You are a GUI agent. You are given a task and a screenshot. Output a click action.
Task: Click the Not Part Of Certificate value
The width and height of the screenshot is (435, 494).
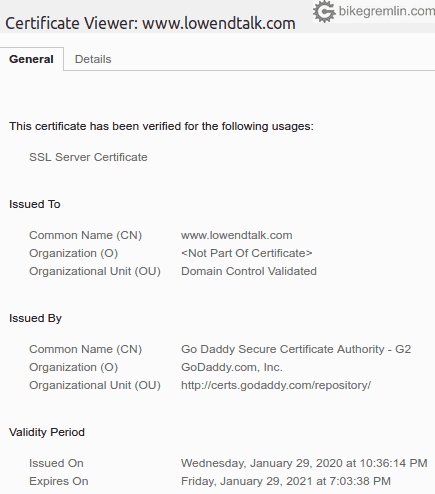click(247, 253)
